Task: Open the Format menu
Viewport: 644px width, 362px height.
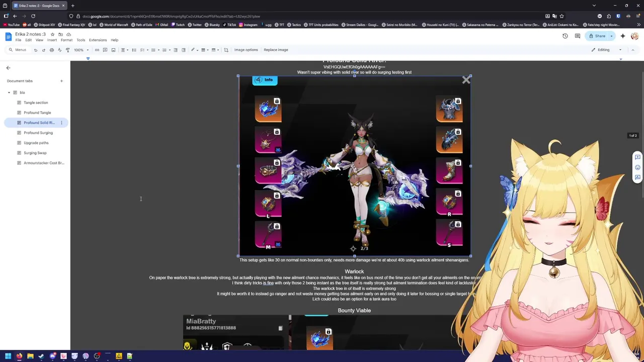Action: 66,40
